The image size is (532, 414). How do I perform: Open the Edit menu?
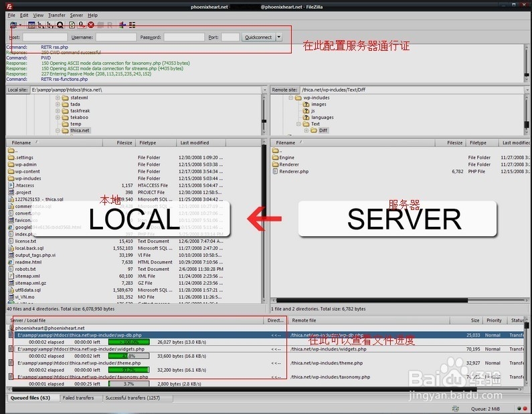click(x=24, y=15)
